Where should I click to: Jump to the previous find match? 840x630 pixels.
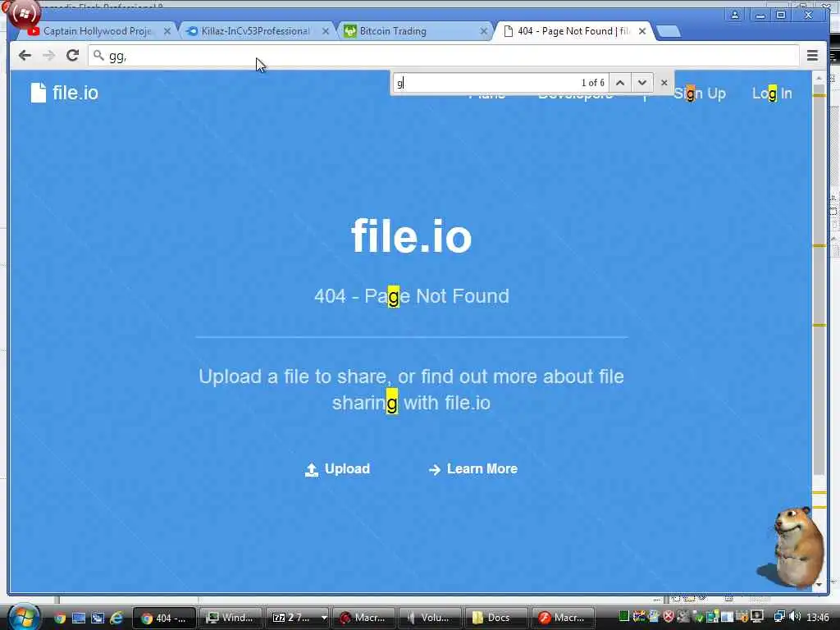pos(620,83)
